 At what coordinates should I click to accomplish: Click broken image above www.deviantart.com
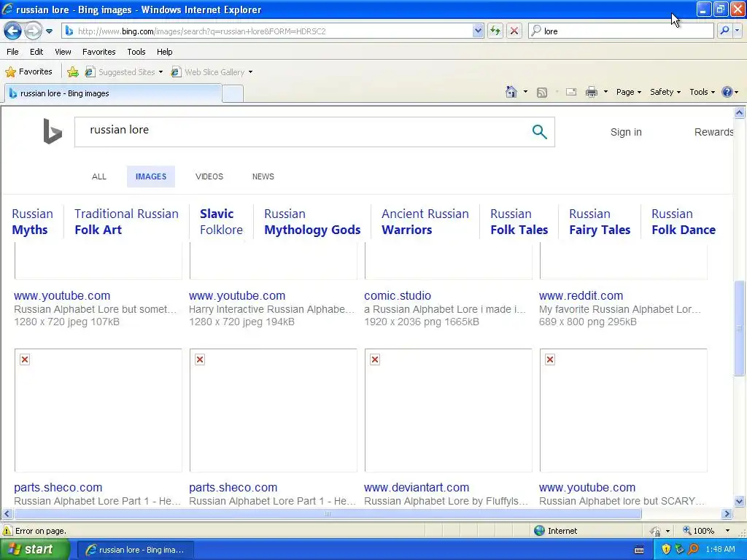[x=449, y=411]
